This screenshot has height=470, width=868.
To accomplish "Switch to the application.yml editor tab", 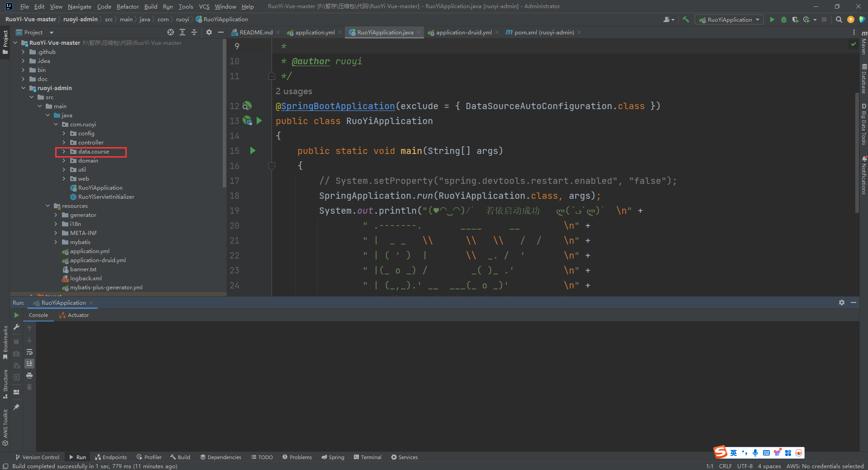I will click(315, 32).
